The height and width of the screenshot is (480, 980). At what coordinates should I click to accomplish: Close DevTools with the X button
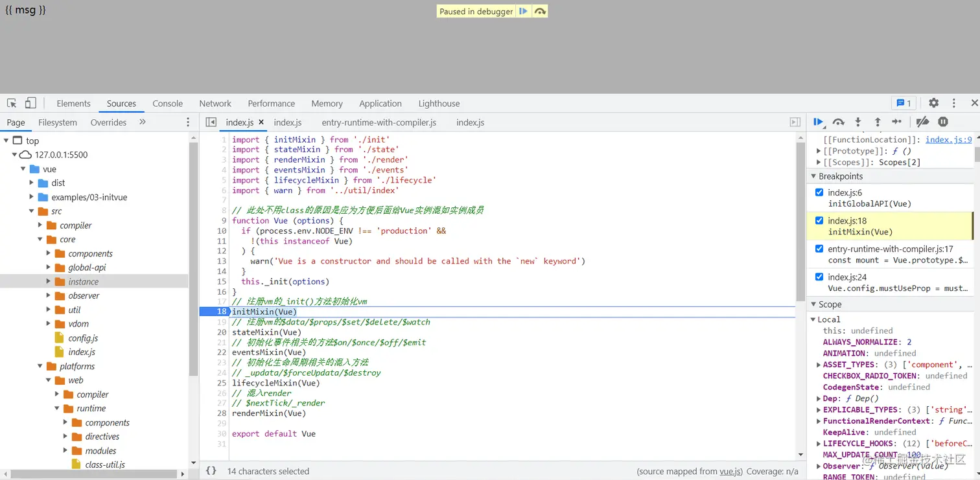click(x=974, y=103)
